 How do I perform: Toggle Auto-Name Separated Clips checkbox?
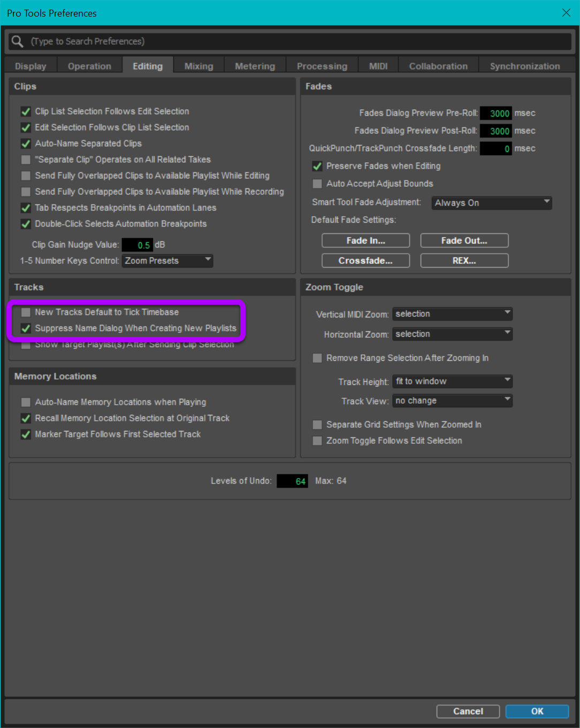click(x=26, y=143)
